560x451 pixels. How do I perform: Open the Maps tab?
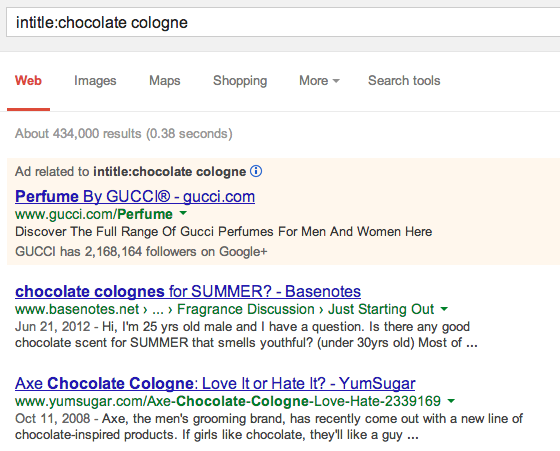[165, 81]
